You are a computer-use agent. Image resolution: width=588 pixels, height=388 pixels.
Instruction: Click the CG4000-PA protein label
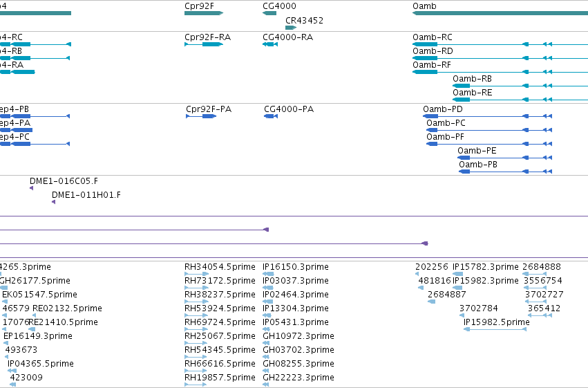pos(289,109)
